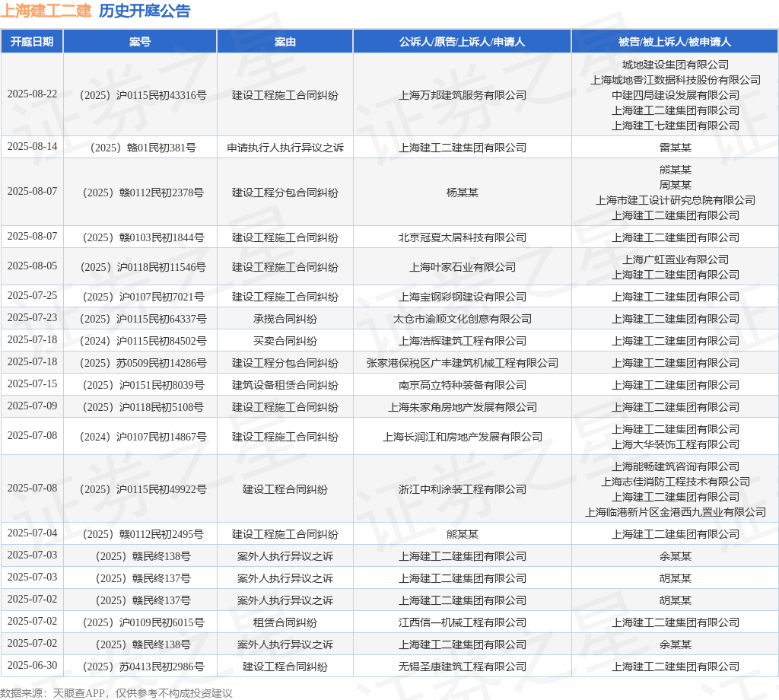This screenshot has height=700, width=779.
Task: Select case number (2025)沪0109民初6015号
Action: (143, 622)
